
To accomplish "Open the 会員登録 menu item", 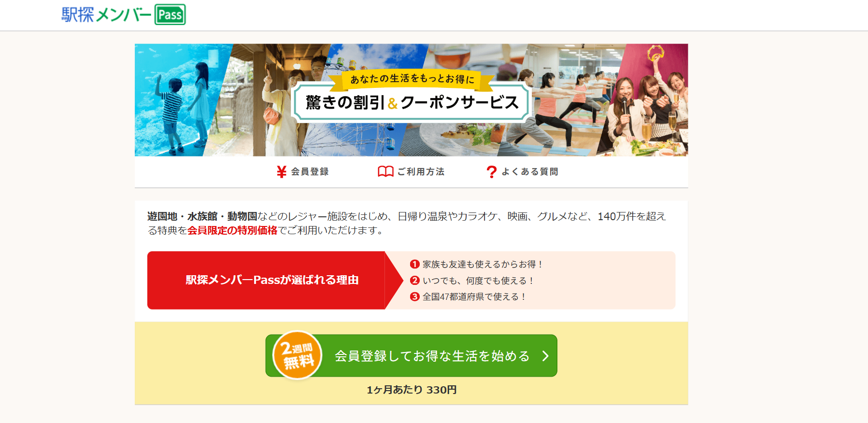I will (x=303, y=172).
